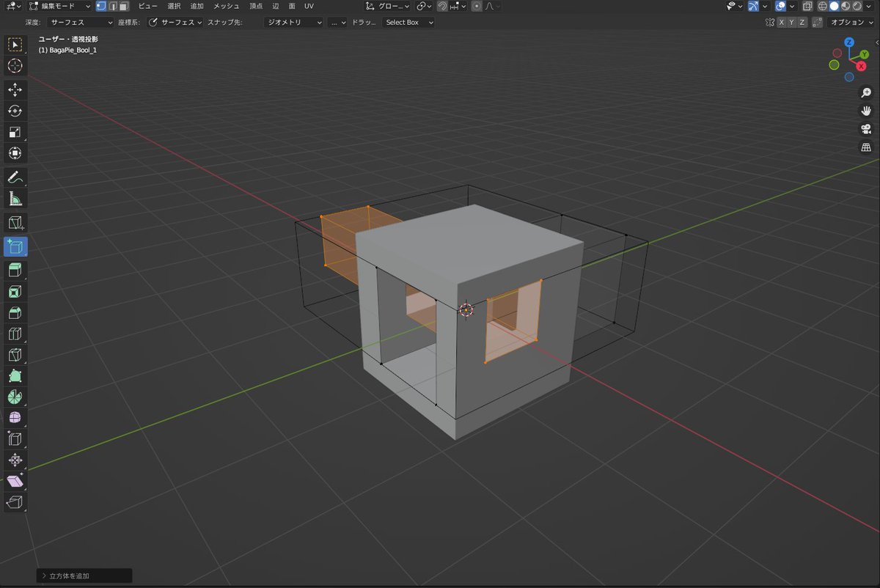
Task: Select the Select Box tool in toolbar
Action: 15,45
